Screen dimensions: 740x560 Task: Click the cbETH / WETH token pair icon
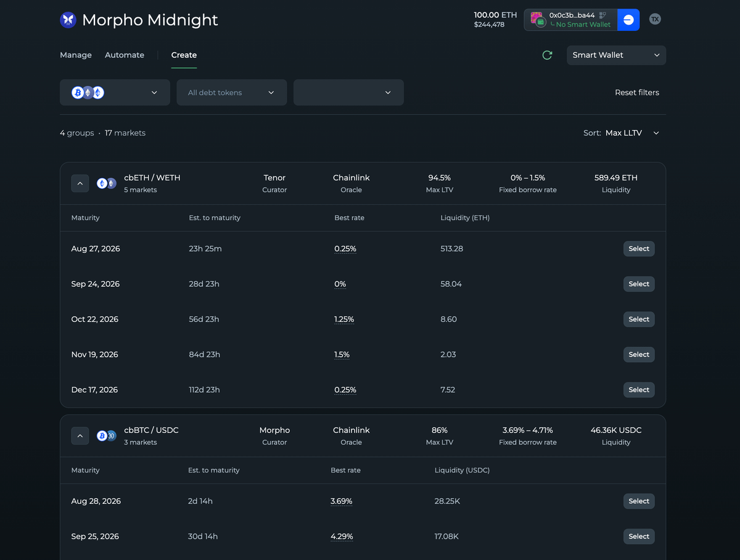[106, 183]
